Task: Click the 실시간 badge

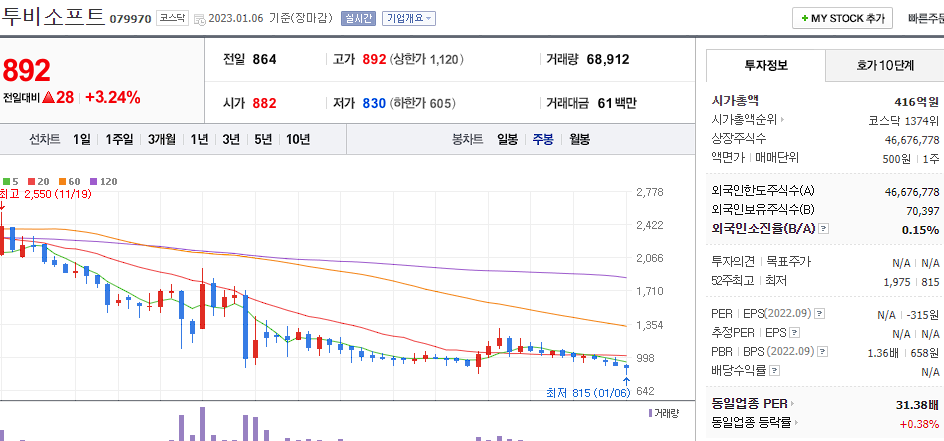Action: (359, 19)
